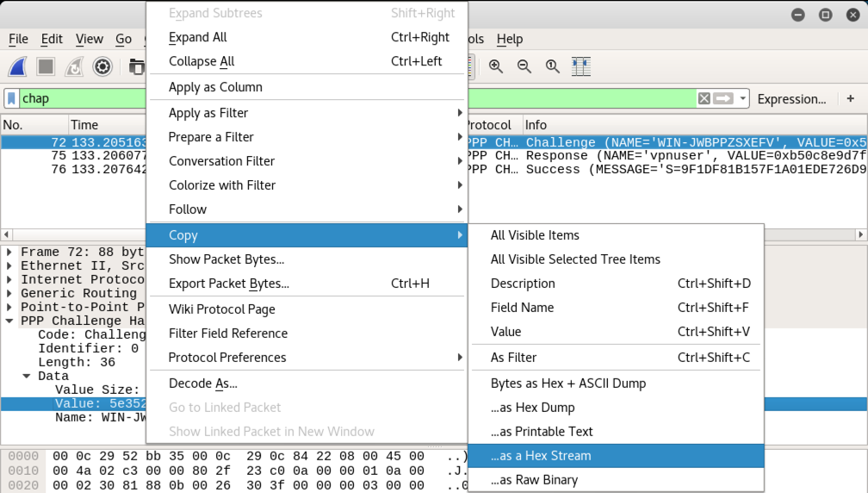Select '...as a Hex Stream' copy option
Screen dimensions: 868x493
click(x=541, y=456)
